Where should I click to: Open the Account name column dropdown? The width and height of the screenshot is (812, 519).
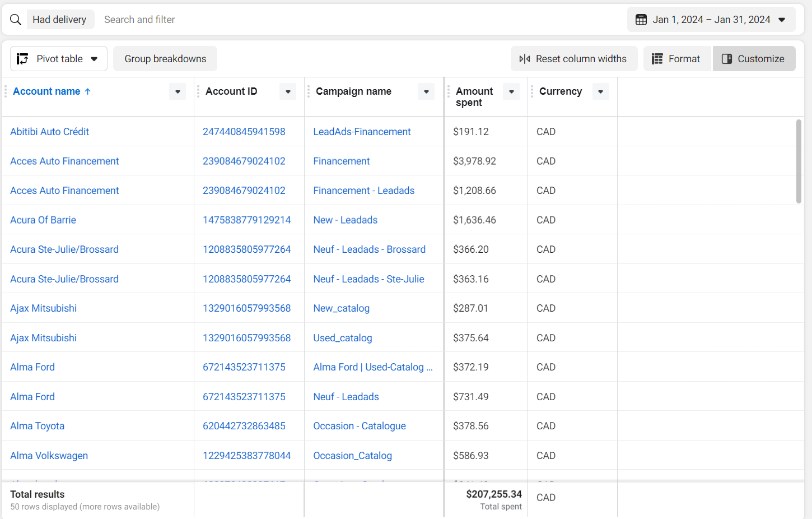coord(178,92)
